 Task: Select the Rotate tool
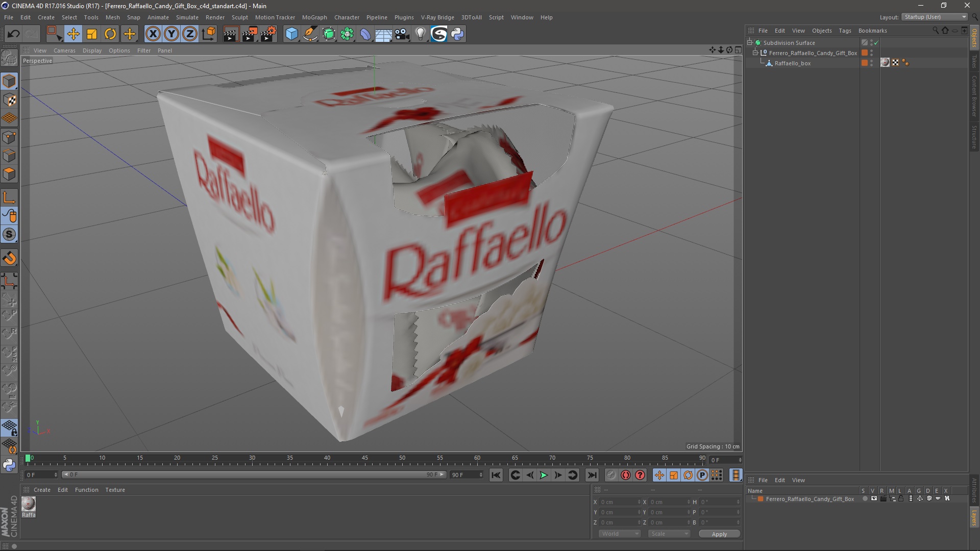110,34
